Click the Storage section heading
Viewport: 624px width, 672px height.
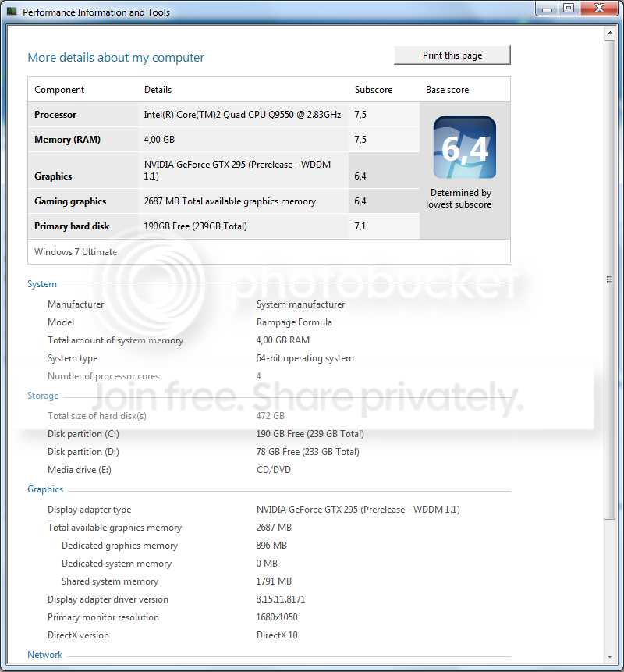pyautogui.click(x=43, y=396)
